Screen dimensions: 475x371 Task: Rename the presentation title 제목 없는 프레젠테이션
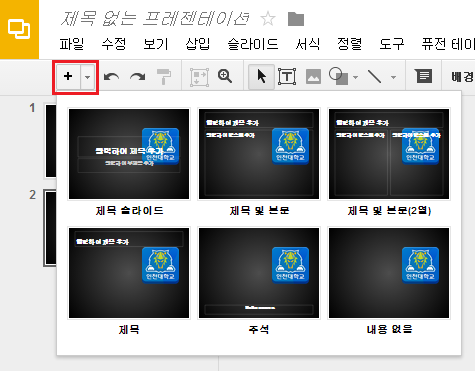155,19
